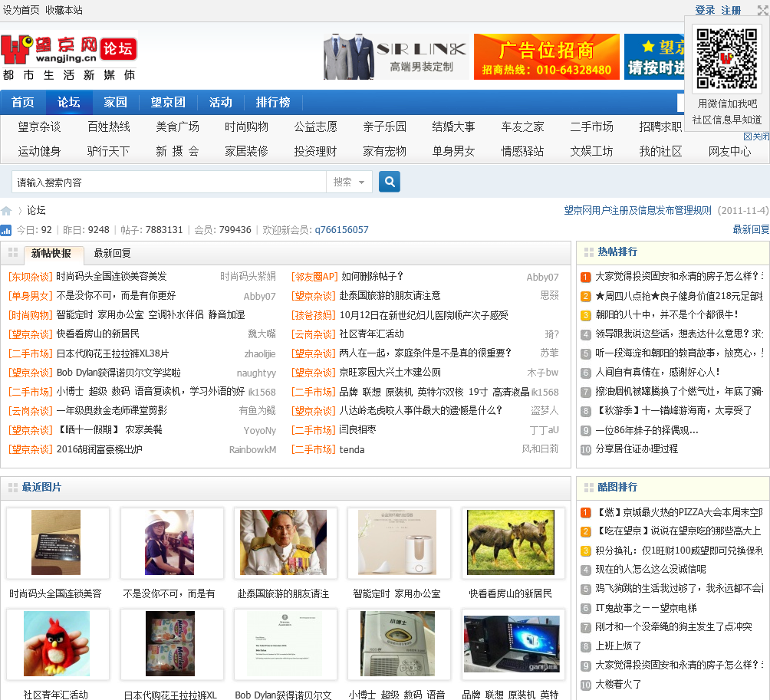Screen dimensions: 770x700
Task: Open the 网友中心 board link
Action: tap(729, 151)
